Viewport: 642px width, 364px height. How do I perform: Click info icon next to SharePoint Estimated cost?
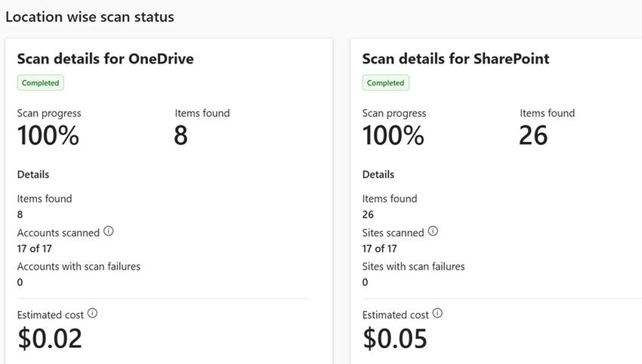(437, 313)
